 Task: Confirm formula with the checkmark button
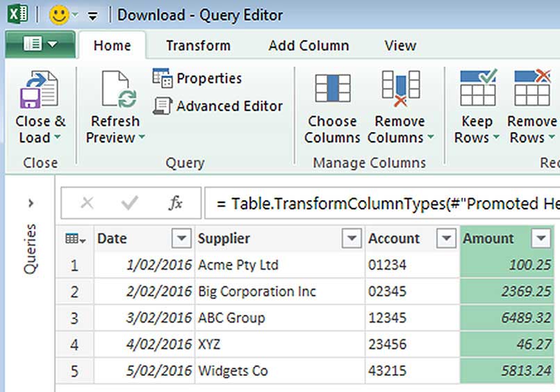click(130, 203)
